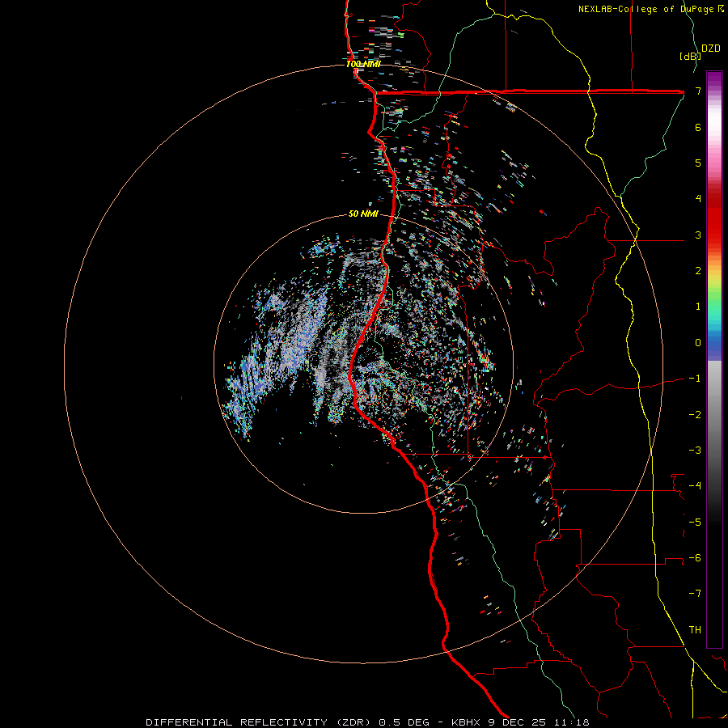Click the -1 value on the color scale
Image resolution: width=728 pixels, height=728 pixels.
coord(695,379)
